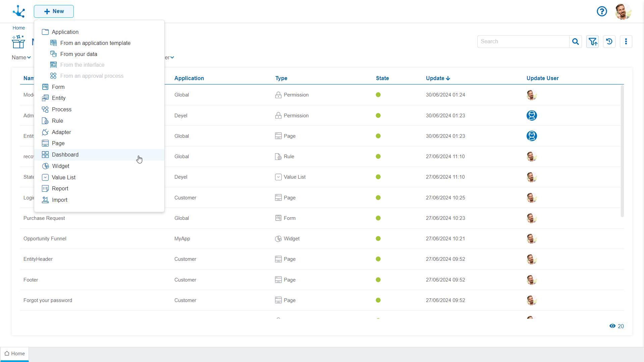
Task: Click the Home breadcrumb link
Action: 19,28
